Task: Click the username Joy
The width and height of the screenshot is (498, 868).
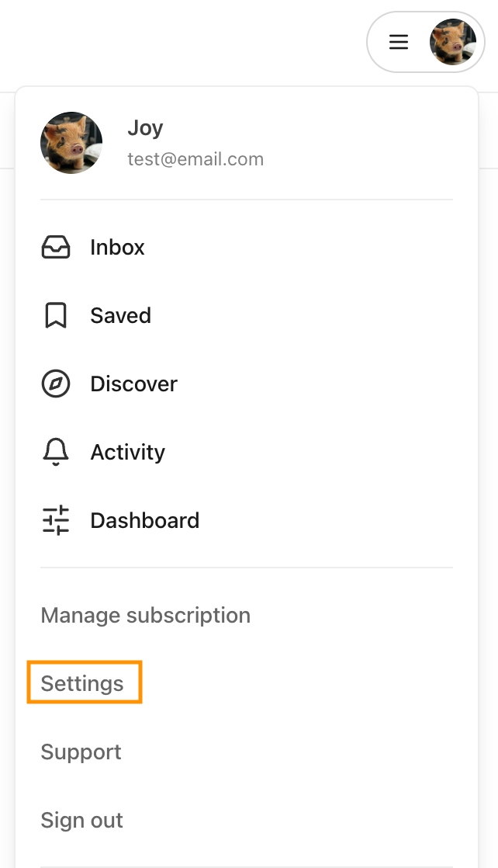Action: click(x=146, y=128)
